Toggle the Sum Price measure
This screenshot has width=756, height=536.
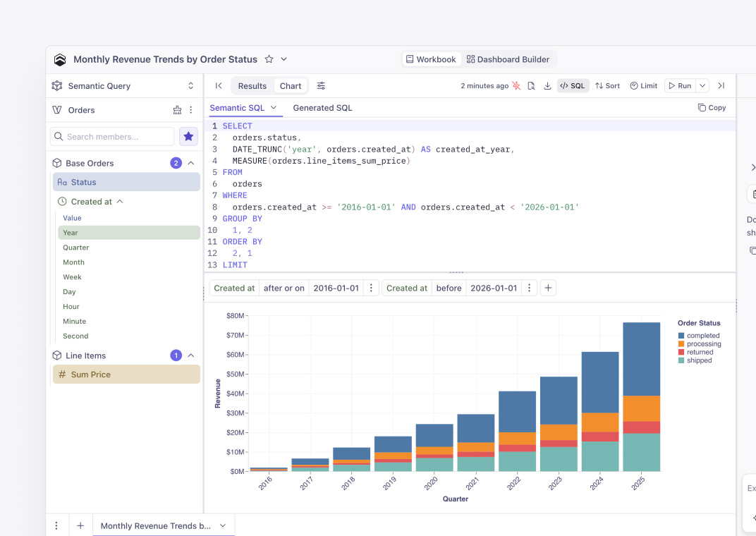tap(126, 374)
